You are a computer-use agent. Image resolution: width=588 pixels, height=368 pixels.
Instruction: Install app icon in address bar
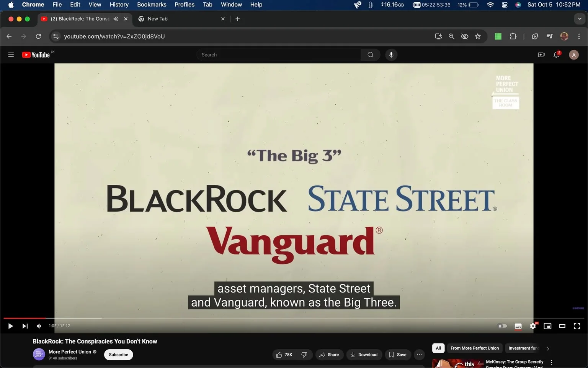point(438,36)
